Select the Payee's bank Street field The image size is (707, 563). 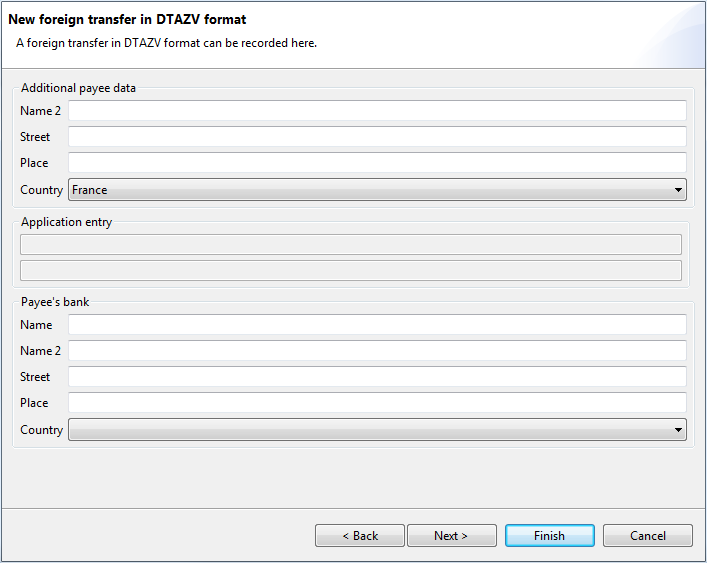point(377,376)
